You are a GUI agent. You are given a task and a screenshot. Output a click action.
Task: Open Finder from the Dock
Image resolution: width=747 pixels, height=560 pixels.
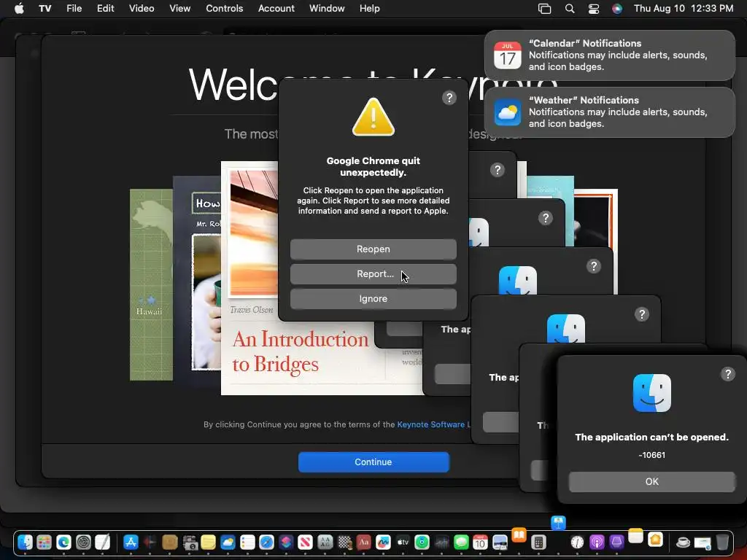(x=25, y=542)
